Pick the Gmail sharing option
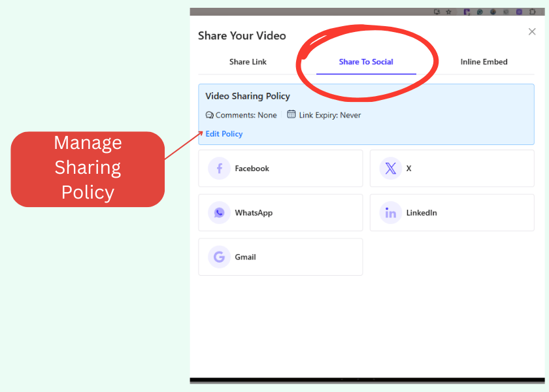The height and width of the screenshot is (392, 549). coord(280,257)
